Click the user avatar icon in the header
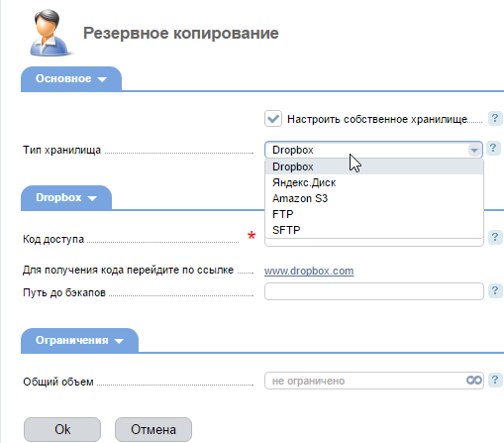Screen dimensions: 504x443 (x=50, y=33)
